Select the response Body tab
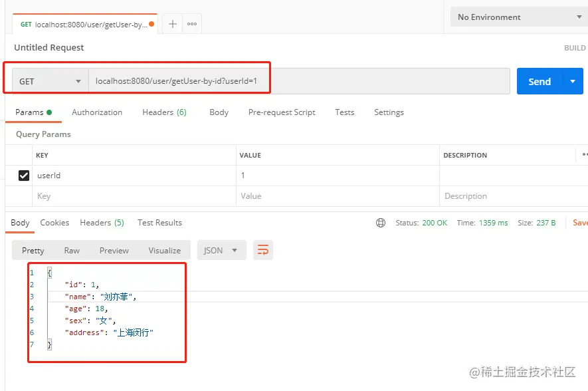This screenshot has height=391, width=588. (x=20, y=223)
